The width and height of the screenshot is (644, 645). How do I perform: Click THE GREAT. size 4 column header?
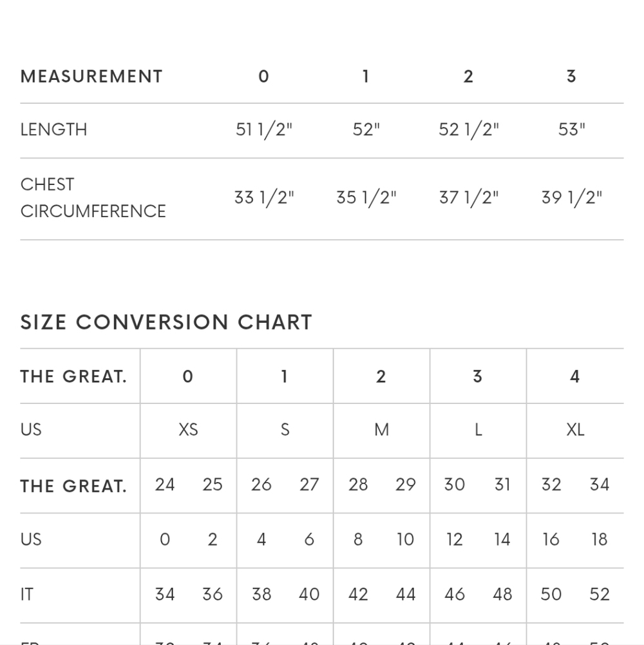click(x=575, y=376)
